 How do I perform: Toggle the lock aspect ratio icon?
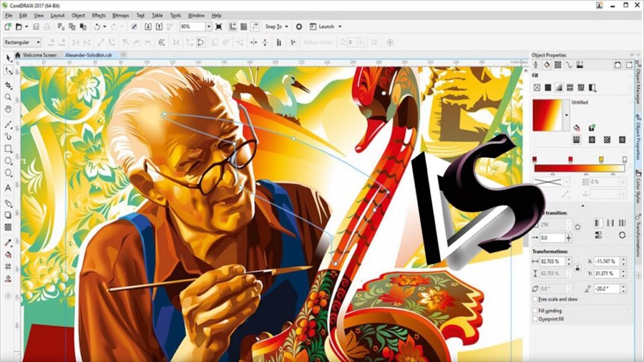coord(578,268)
